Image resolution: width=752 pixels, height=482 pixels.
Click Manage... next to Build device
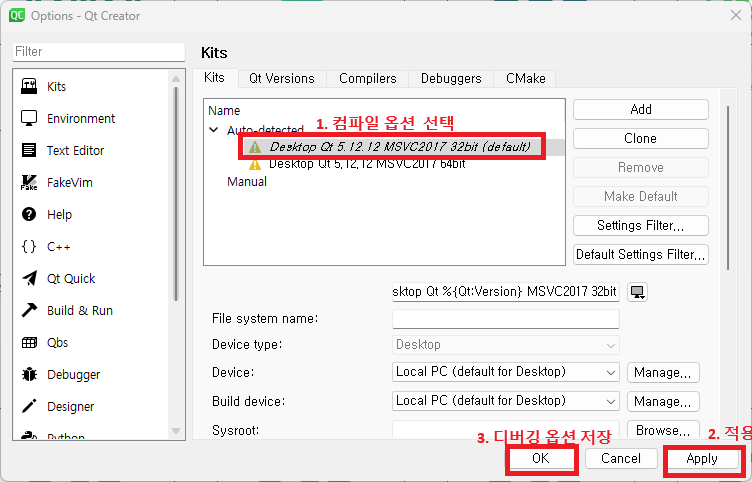click(x=663, y=401)
